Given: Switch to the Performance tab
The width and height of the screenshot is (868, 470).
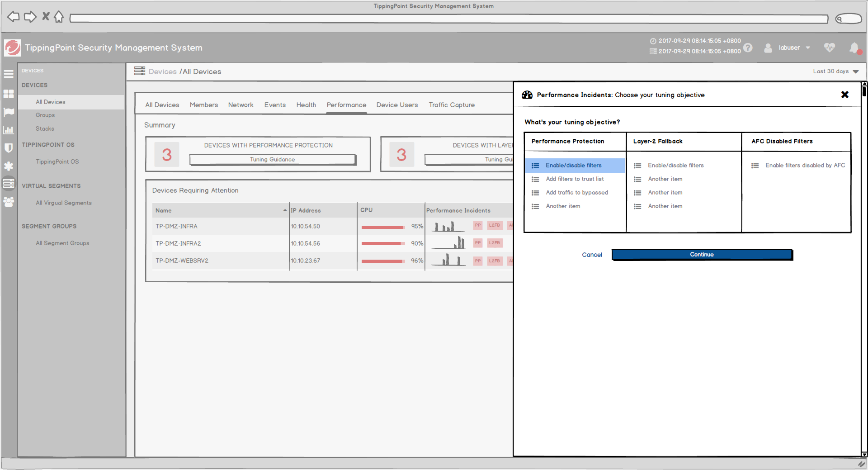Looking at the screenshot, I should (x=346, y=105).
